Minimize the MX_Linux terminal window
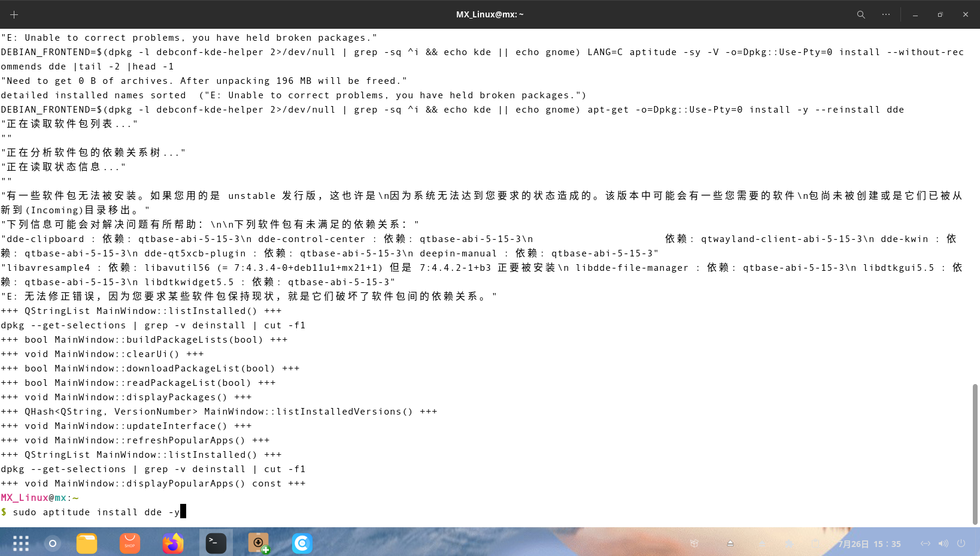This screenshot has width=980, height=556. coord(915,14)
